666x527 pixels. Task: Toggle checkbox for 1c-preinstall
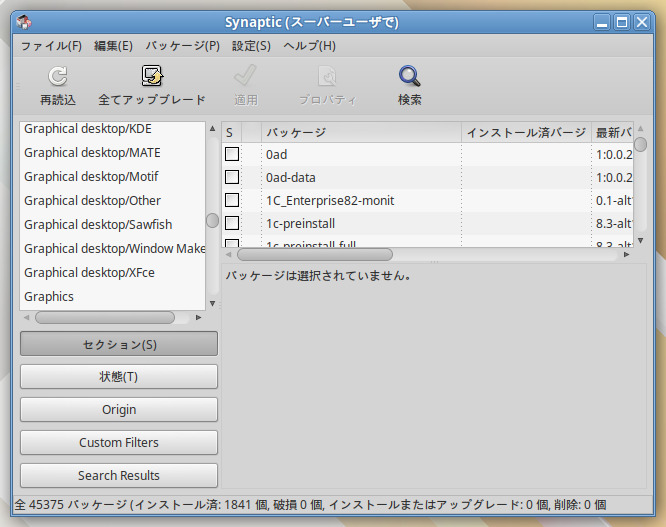232,223
